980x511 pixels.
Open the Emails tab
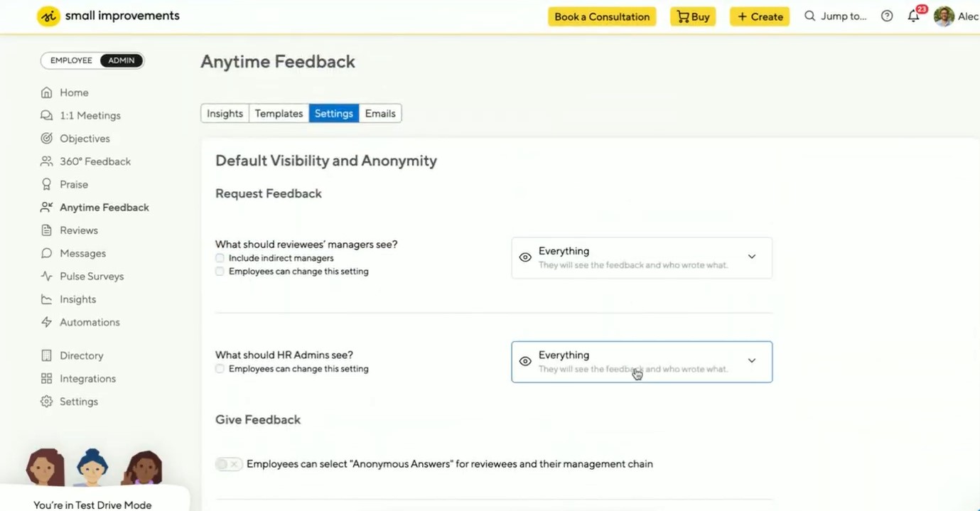pos(379,113)
